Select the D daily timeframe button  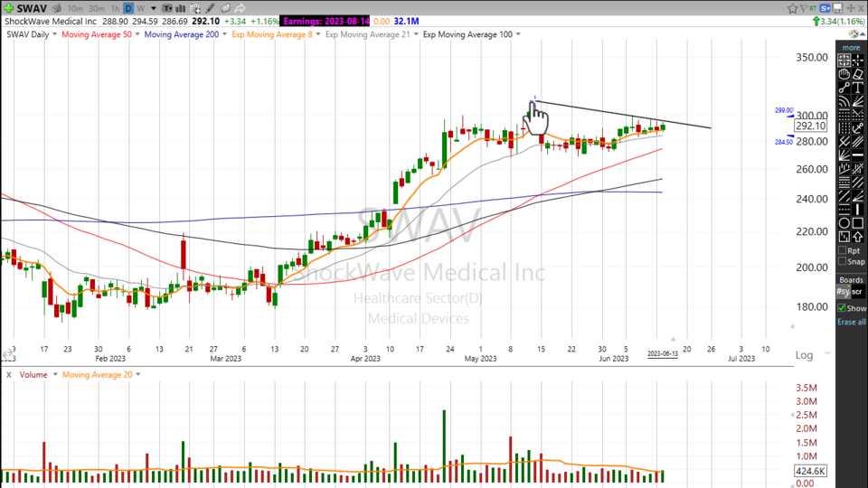pyautogui.click(x=127, y=8)
